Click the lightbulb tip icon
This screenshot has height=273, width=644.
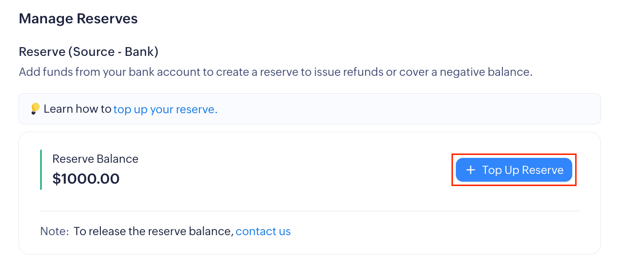click(x=35, y=108)
